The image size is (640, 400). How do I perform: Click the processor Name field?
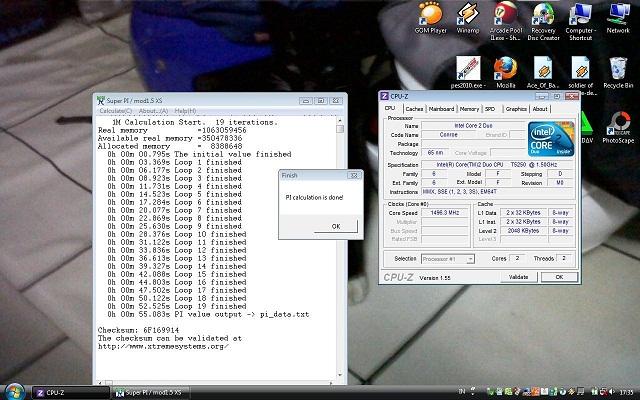point(473,126)
